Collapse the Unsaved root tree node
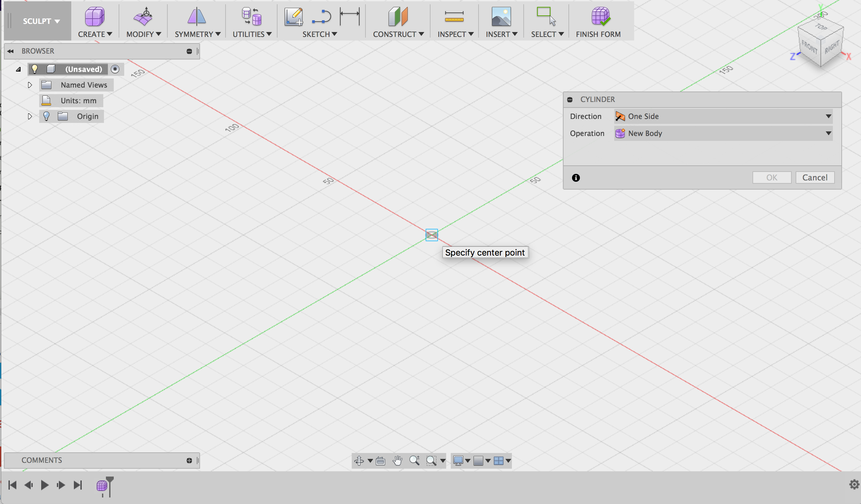Viewport: 861px width, 504px height. coord(18,69)
